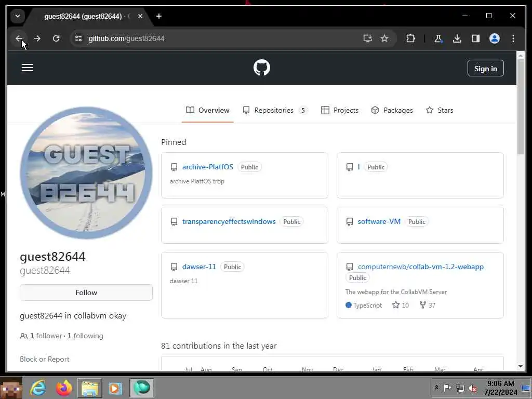
Task: Open browser downloads icon
Action: coord(457,38)
